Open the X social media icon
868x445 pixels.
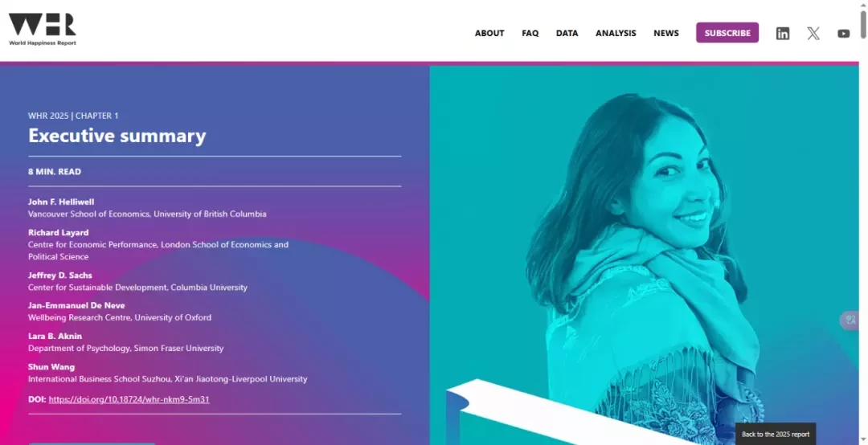coord(813,33)
